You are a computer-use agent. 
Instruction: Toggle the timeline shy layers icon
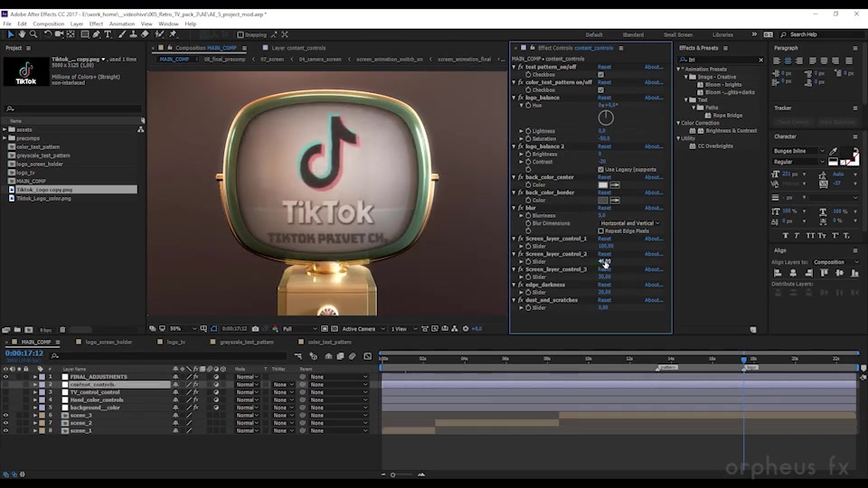[x=329, y=356]
